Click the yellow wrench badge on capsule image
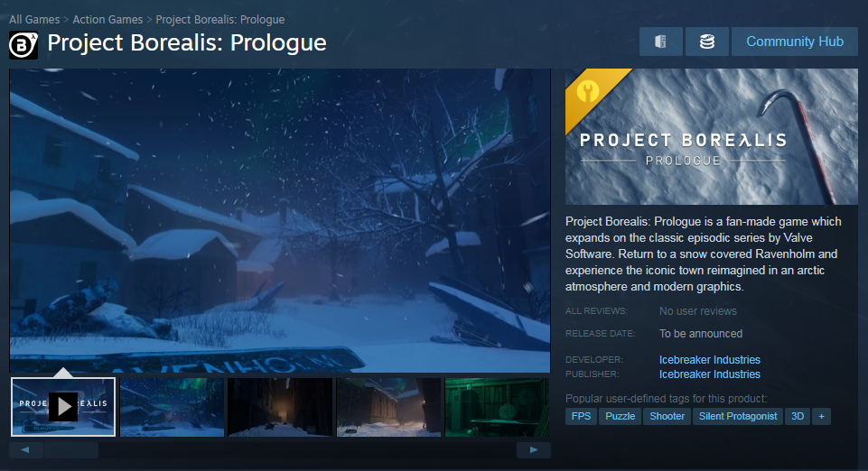This screenshot has height=471, width=868. point(588,91)
